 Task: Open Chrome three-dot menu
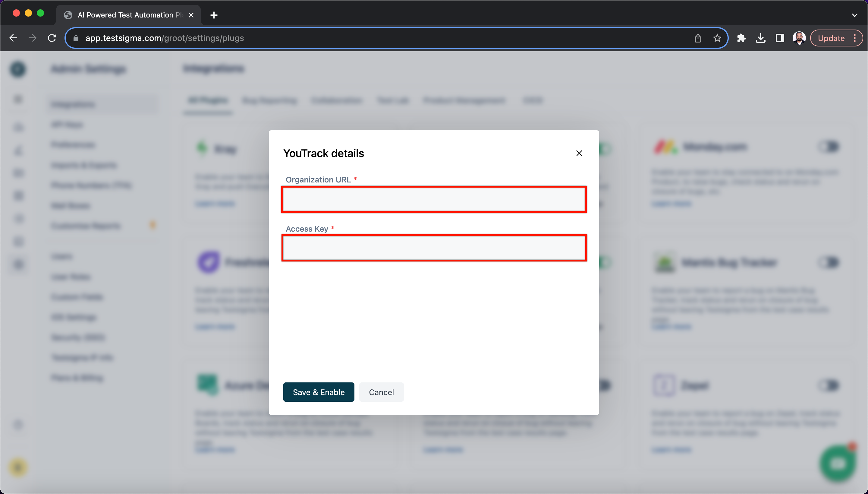click(x=855, y=38)
